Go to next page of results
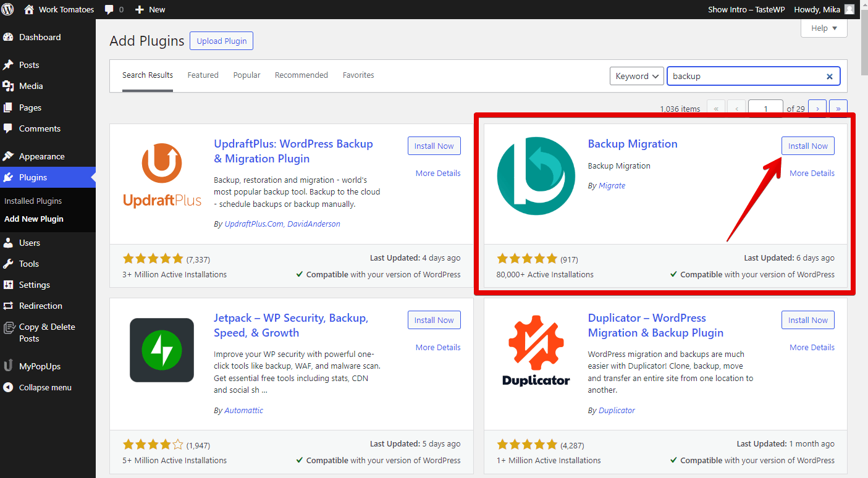The height and width of the screenshot is (478, 868). tap(817, 109)
